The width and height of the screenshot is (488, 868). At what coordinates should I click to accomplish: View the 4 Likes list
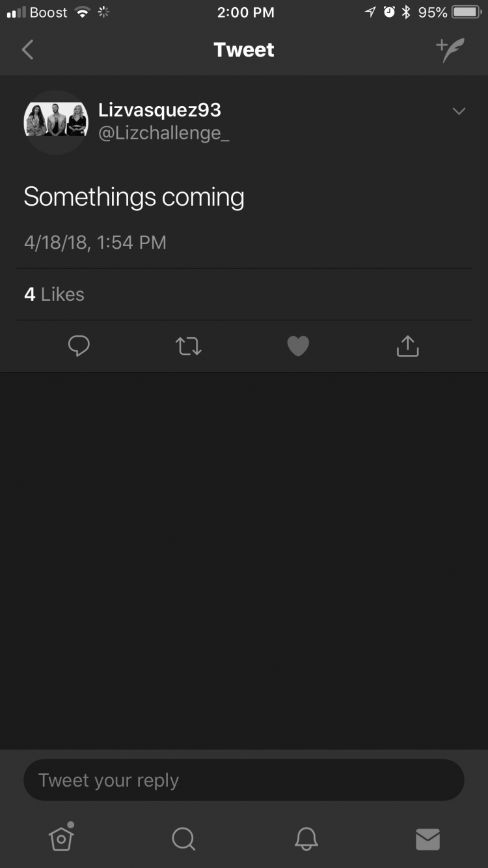pyautogui.click(x=54, y=294)
